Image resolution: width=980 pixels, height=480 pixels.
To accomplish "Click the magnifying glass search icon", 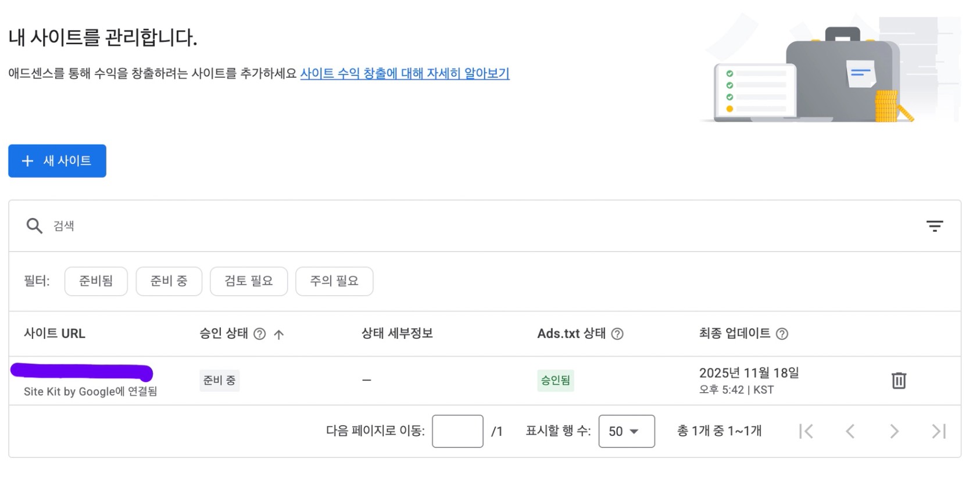I will (x=34, y=226).
